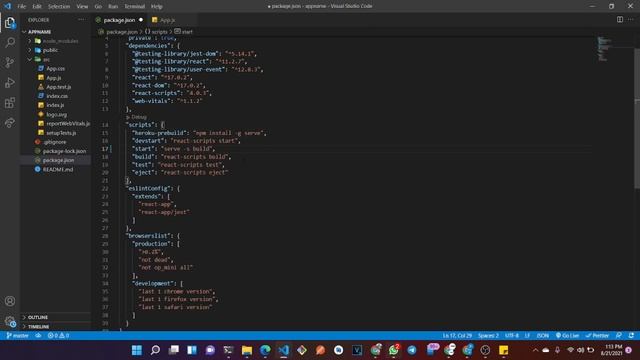Open App.test.js in the explorer
This screenshot has width=640, height=360.
[x=58, y=87]
